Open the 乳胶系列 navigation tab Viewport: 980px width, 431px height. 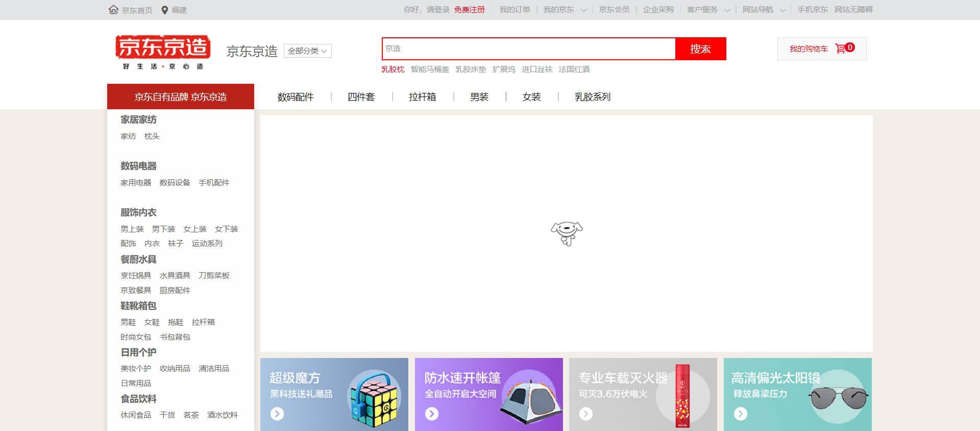point(592,97)
